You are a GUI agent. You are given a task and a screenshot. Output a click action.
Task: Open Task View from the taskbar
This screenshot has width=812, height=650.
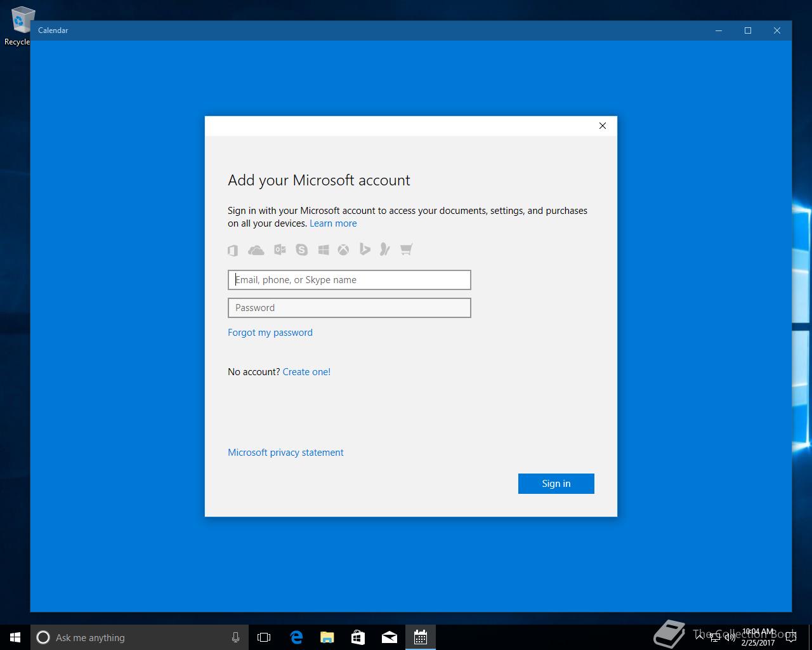pos(264,637)
